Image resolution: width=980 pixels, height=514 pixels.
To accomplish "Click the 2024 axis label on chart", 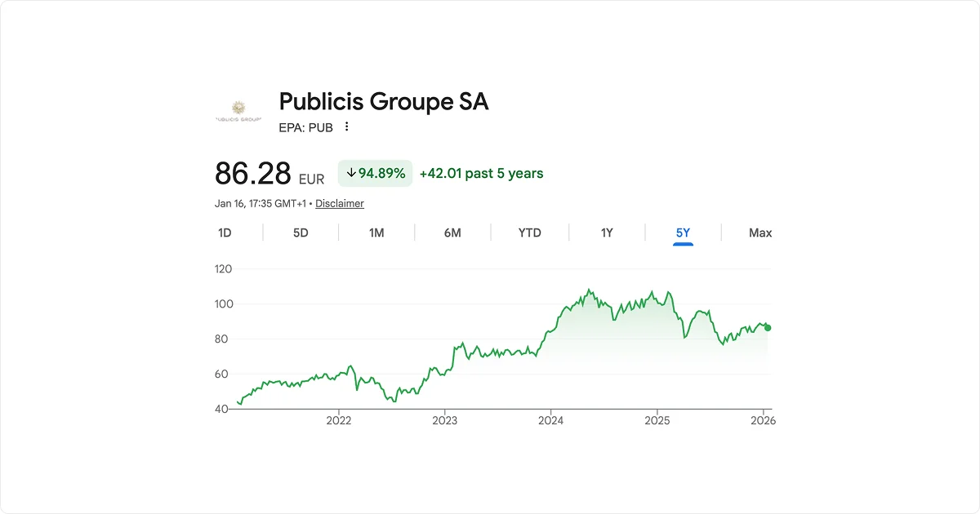I will click(x=552, y=420).
